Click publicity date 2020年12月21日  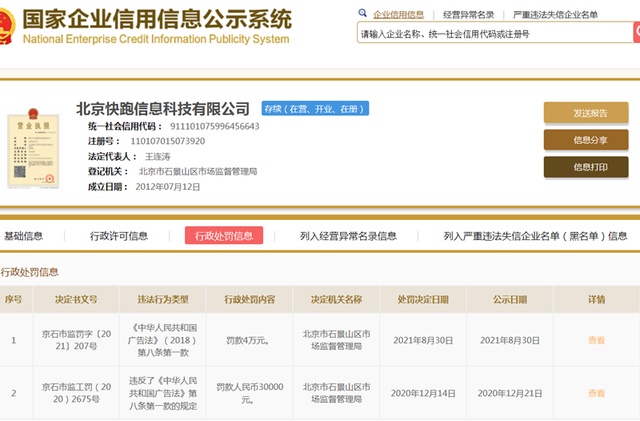(x=510, y=393)
